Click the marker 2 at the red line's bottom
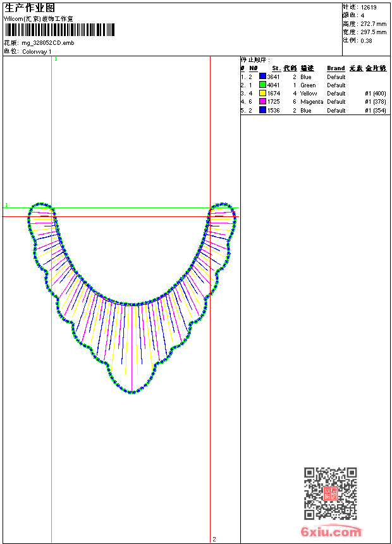This screenshot has width=392, height=544. pos(214,539)
